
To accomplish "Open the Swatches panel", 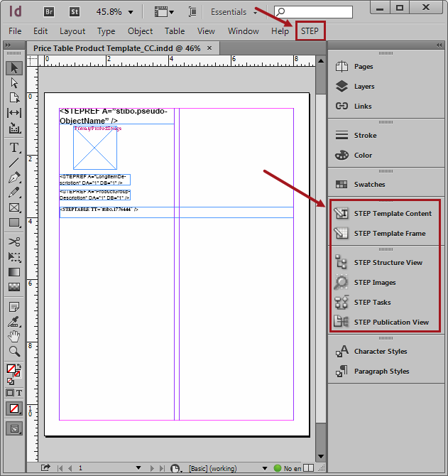I will (x=369, y=185).
